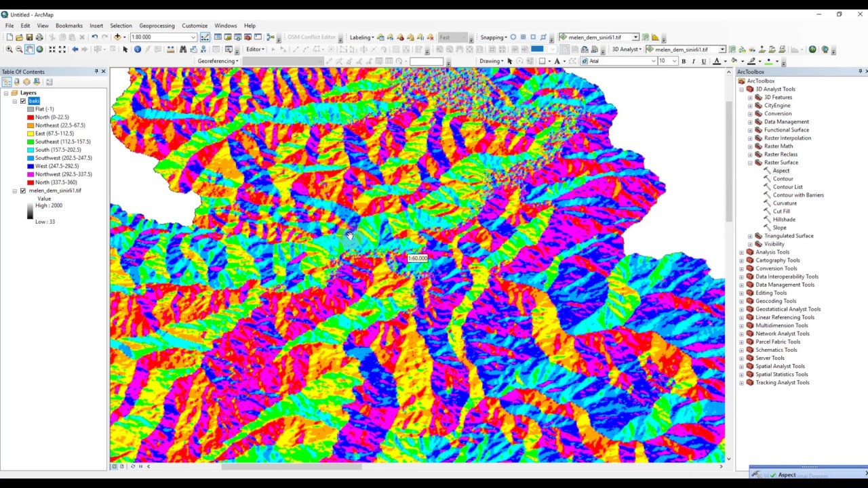Open the File menu
Image resolution: width=868 pixels, height=488 pixels.
[9, 26]
